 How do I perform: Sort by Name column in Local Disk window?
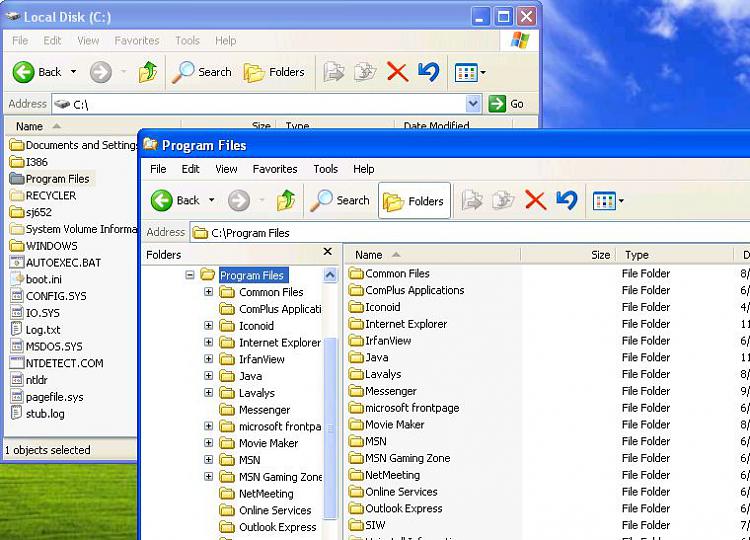[x=94, y=126]
